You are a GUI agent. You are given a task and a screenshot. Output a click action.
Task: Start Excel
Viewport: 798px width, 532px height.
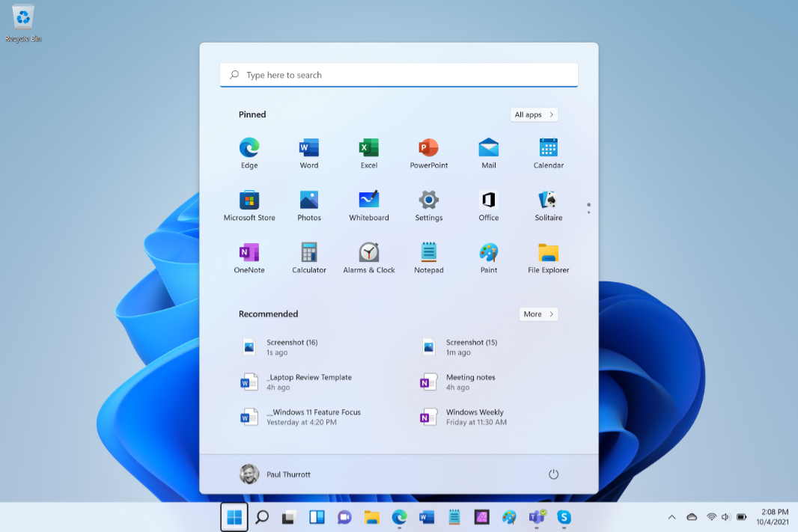pos(368,152)
